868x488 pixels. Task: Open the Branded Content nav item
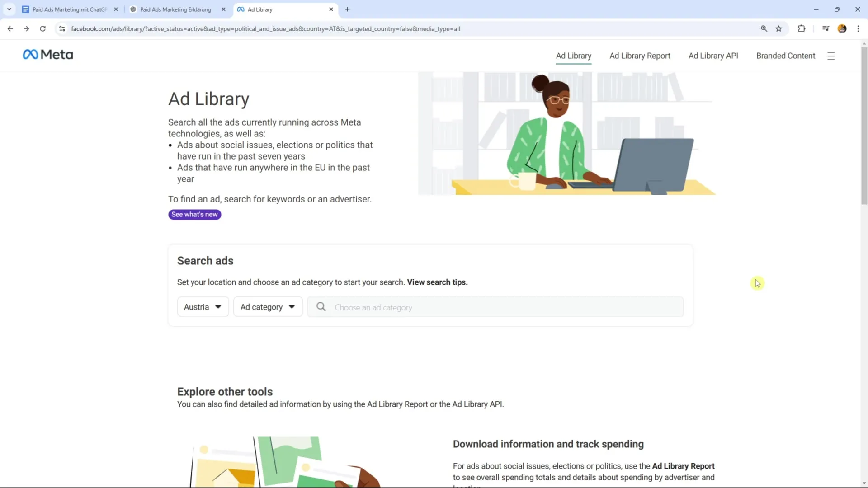point(786,56)
